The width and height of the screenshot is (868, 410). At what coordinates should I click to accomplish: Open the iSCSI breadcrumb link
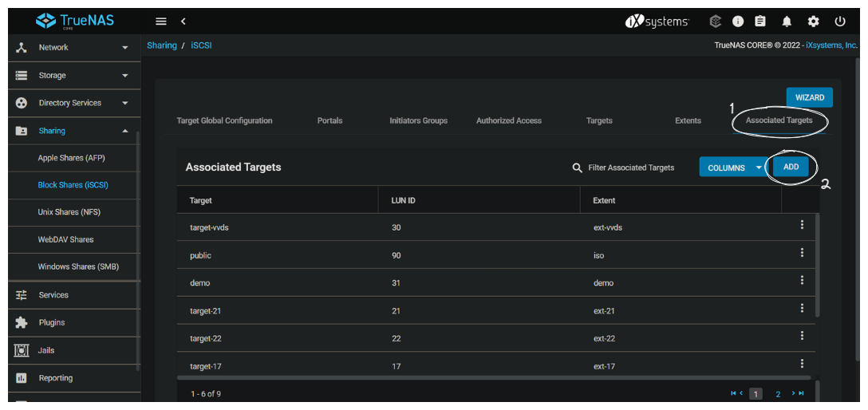point(202,45)
